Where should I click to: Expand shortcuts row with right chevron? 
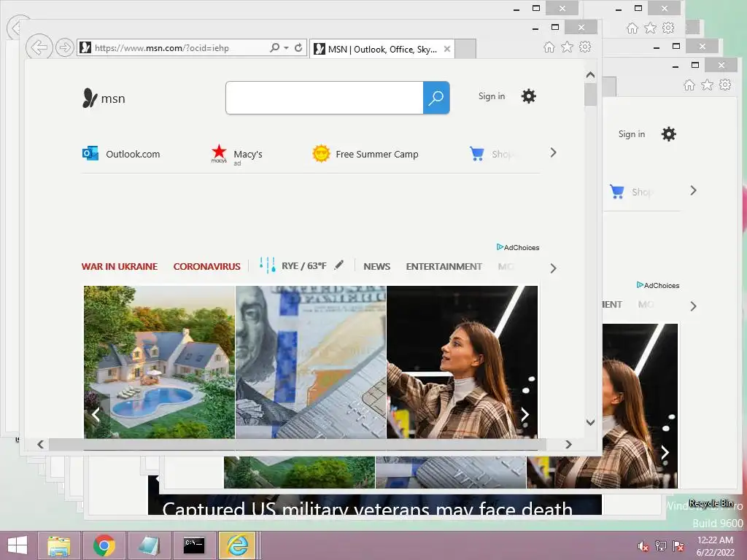point(553,153)
